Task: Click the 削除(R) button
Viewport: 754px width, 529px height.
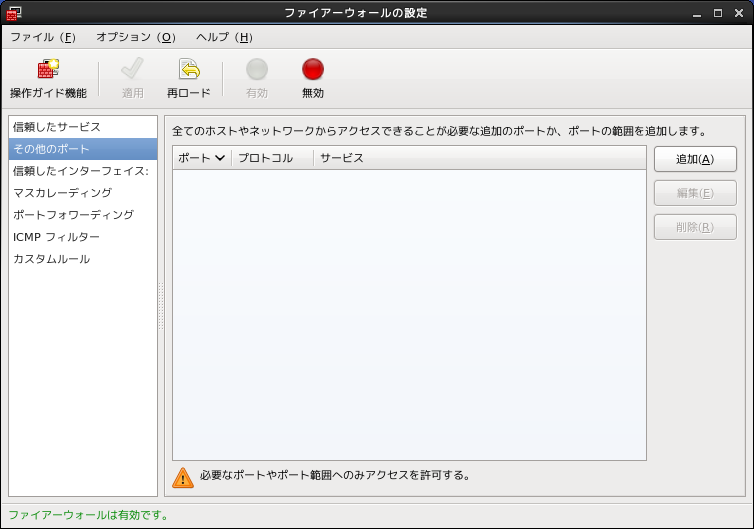Action: click(x=695, y=227)
